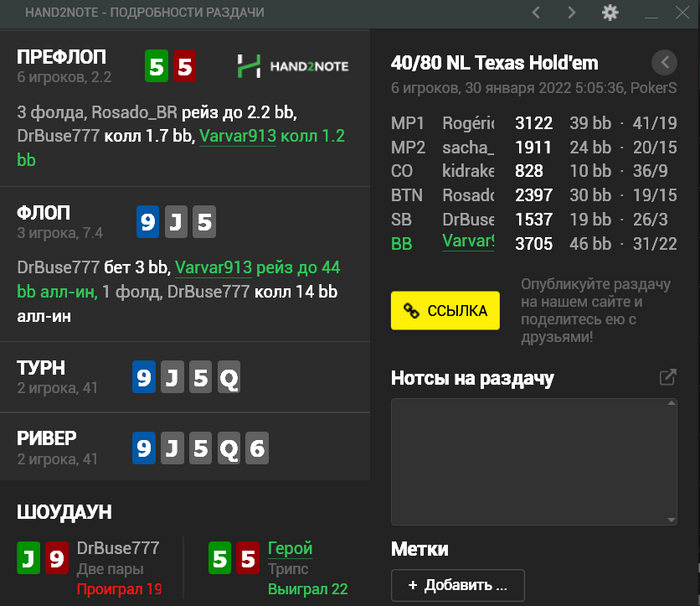
Task: Click Rosado_BR name in preflop action
Action: [134, 113]
